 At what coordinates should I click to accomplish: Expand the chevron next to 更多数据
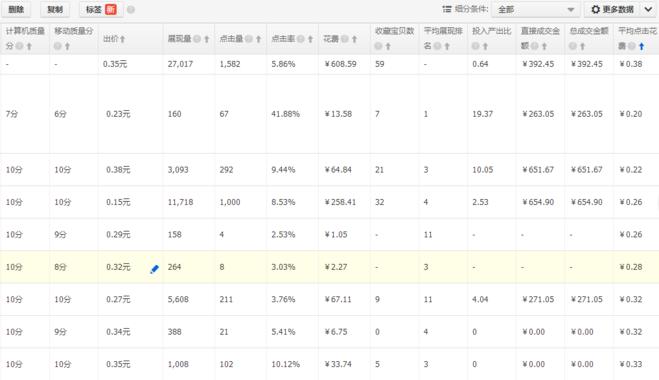pos(649,9)
